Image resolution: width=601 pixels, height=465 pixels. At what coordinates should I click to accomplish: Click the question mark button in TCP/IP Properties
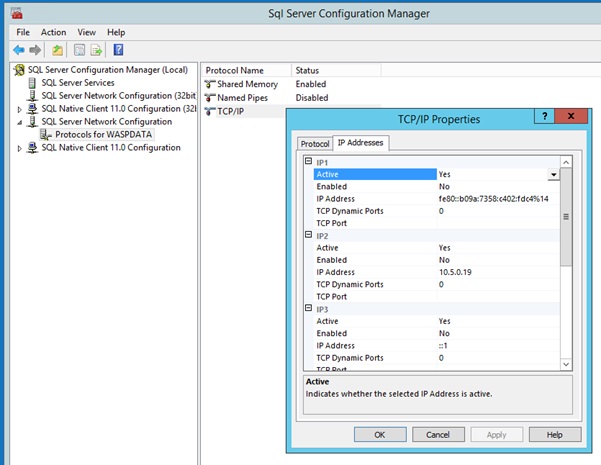544,118
